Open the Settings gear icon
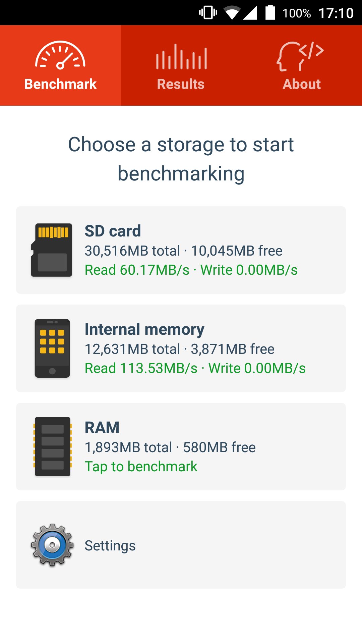 52,545
